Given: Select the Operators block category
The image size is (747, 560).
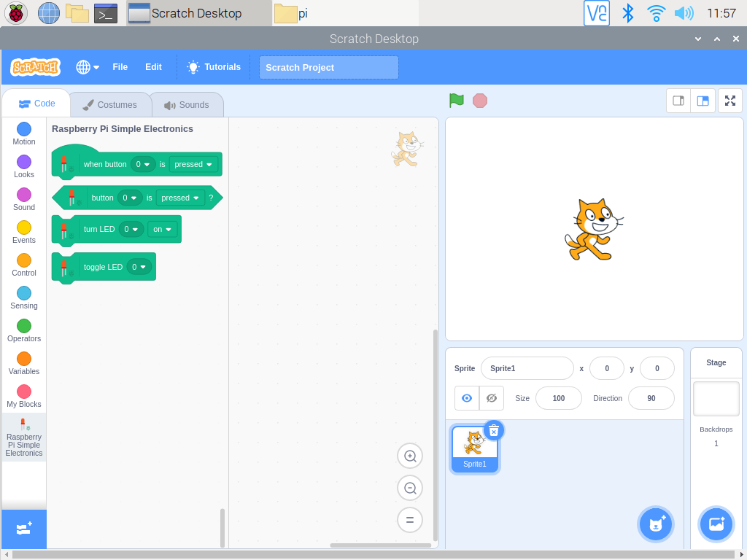Looking at the screenshot, I should coord(24,331).
